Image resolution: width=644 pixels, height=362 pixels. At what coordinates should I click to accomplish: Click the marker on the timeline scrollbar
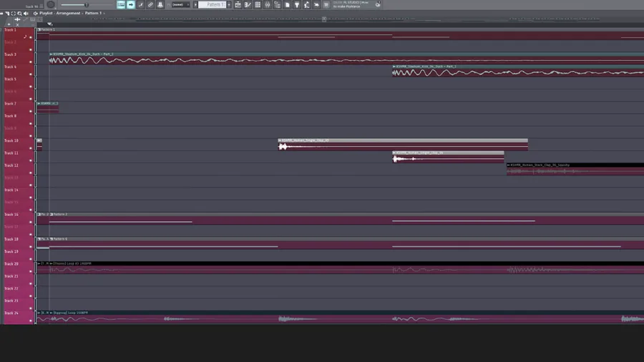click(x=324, y=19)
